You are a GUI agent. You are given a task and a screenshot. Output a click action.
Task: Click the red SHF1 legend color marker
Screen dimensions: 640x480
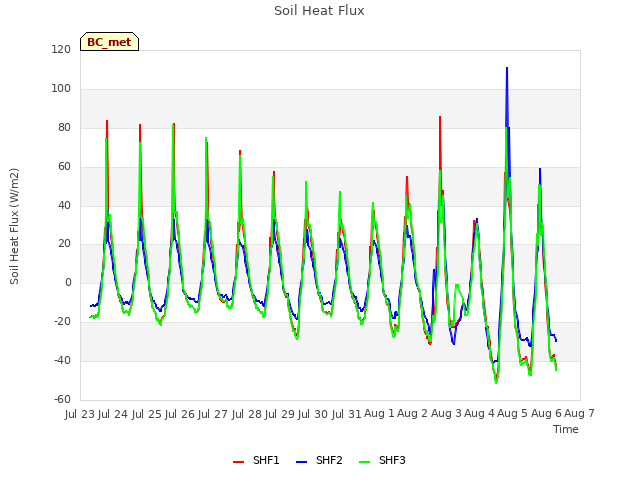pyautogui.click(x=238, y=462)
